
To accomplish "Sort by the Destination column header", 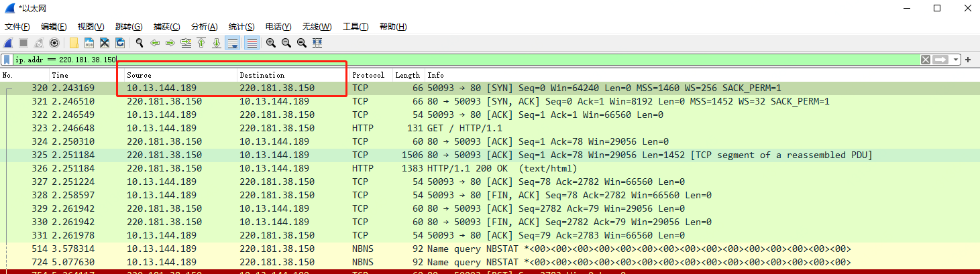I will click(x=293, y=75).
